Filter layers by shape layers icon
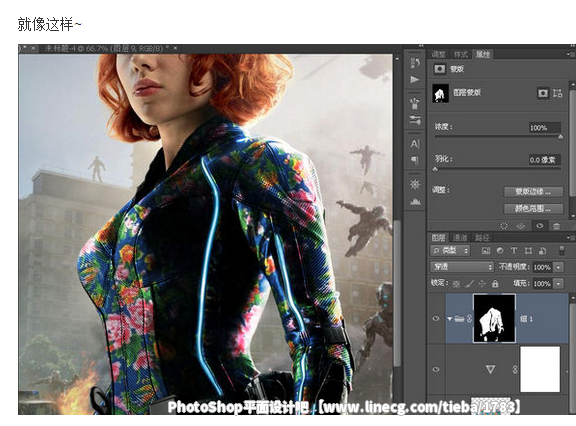The image size is (576, 426). [528, 251]
